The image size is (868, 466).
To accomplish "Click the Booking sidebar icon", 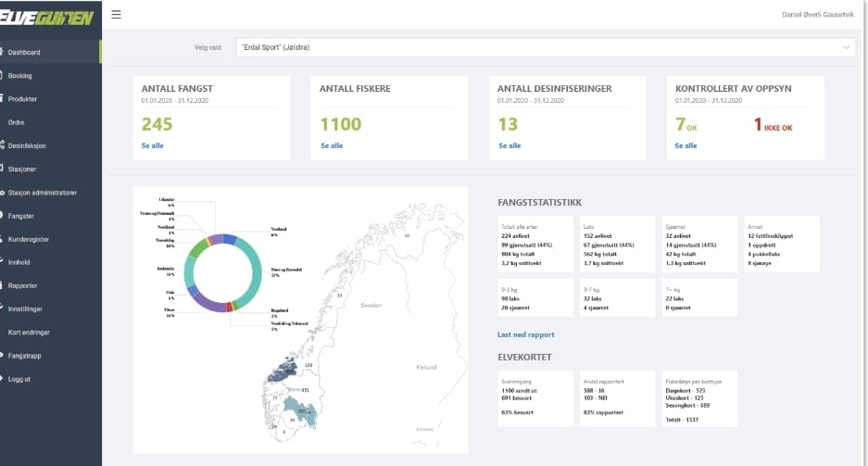I will [x=3, y=76].
